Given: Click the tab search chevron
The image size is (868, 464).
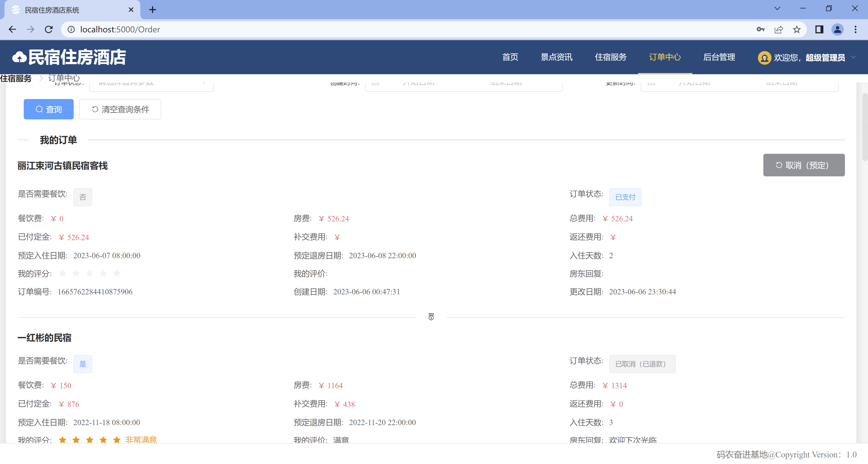Looking at the screenshot, I should click(x=777, y=8).
